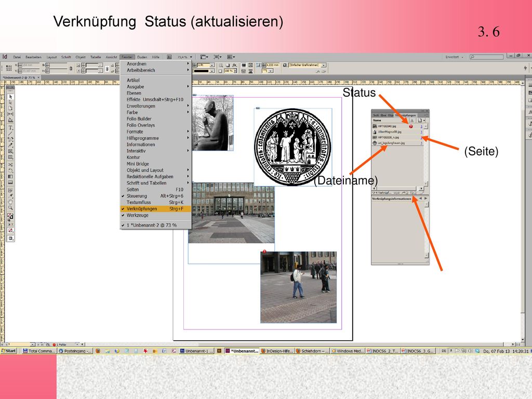Switch to InDesign-Hilfe taskbar button
Viewport: 532px width, 399px height.
click(x=276, y=351)
